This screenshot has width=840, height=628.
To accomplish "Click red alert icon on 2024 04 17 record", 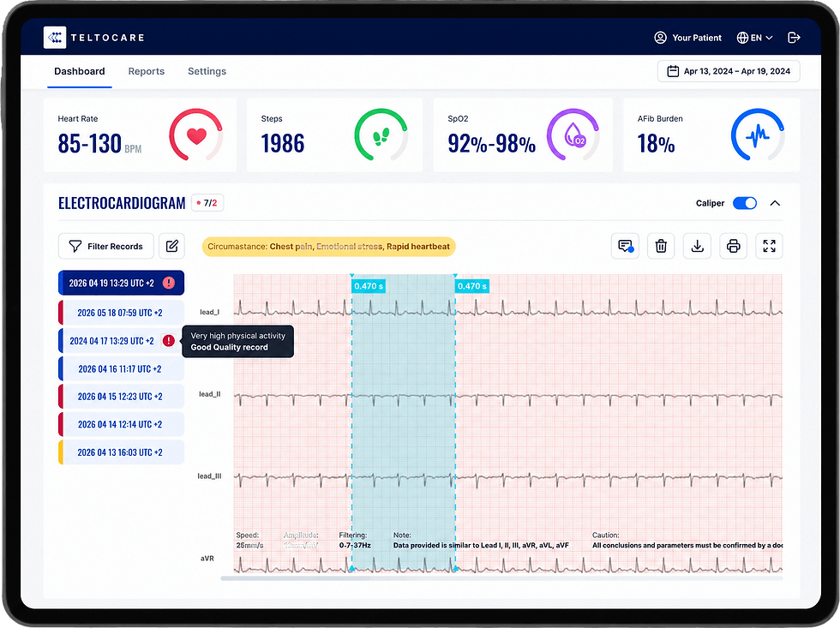I will tap(168, 340).
